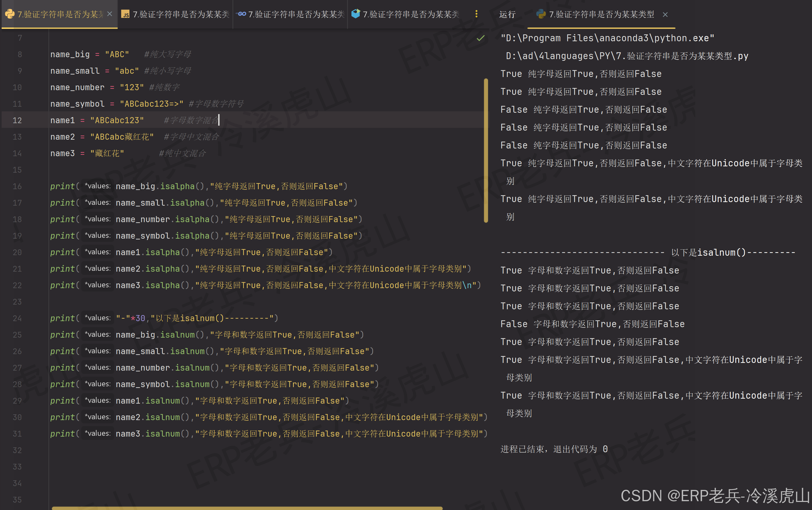Click the Go language icon on the third tab
The width and height of the screenshot is (812, 510).
pos(241,14)
